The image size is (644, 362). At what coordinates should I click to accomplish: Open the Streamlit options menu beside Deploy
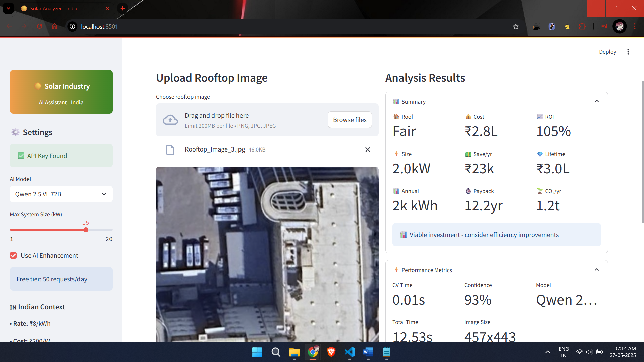628,52
